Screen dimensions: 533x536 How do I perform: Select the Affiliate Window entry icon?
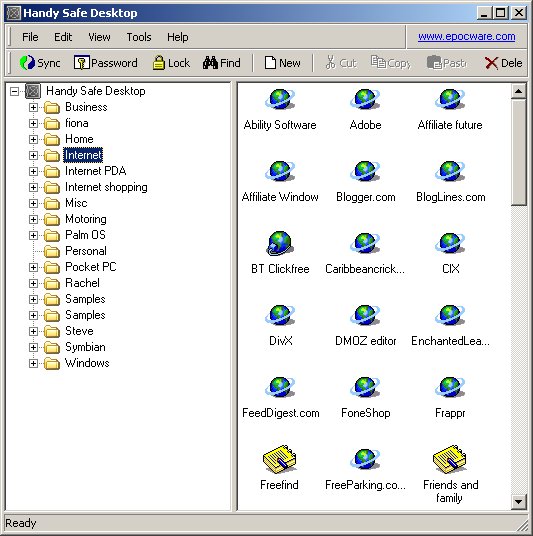280,171
